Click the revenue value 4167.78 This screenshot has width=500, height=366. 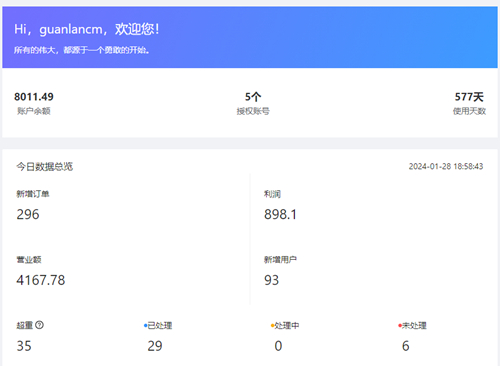pyautogui.click(x=41, y=280)
